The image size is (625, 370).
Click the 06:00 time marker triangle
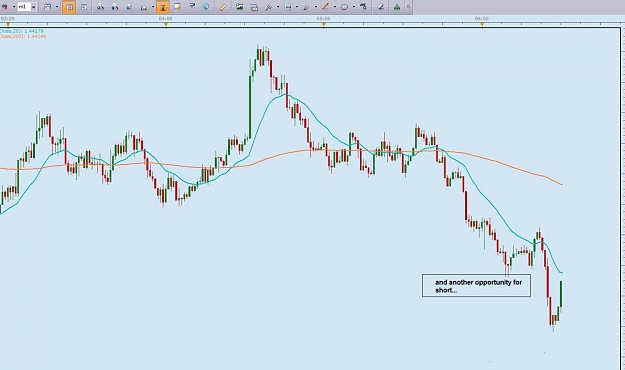tap(482, 25)
